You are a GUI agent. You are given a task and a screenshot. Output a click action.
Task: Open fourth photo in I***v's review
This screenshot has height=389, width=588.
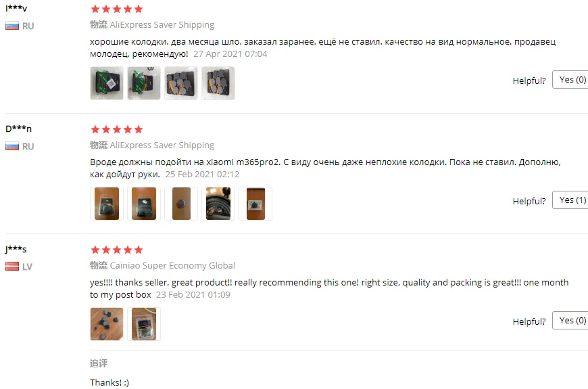pos(218,83)
